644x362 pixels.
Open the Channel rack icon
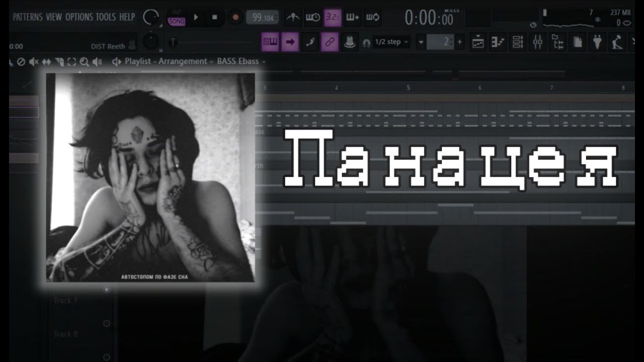point(518,42)
